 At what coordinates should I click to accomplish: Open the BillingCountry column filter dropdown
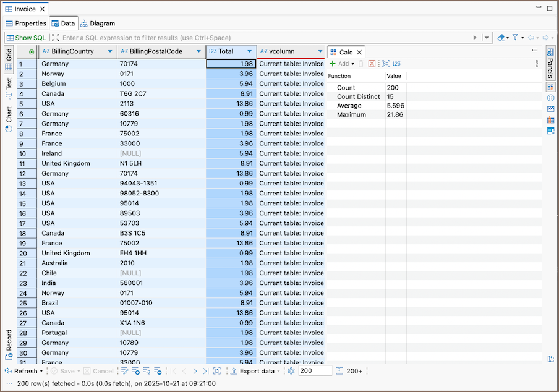coord(110,51)
